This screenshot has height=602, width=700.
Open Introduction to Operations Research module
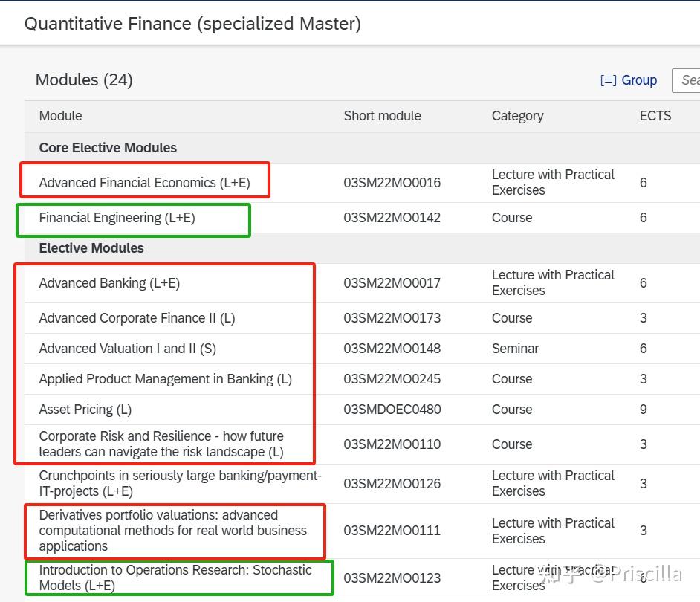(175, 577)
